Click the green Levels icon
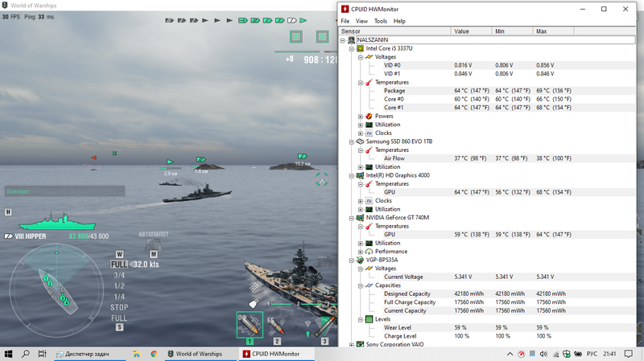The height and width of the screenshot is (361, 644). pyautogui.click(x=369, y=319)
